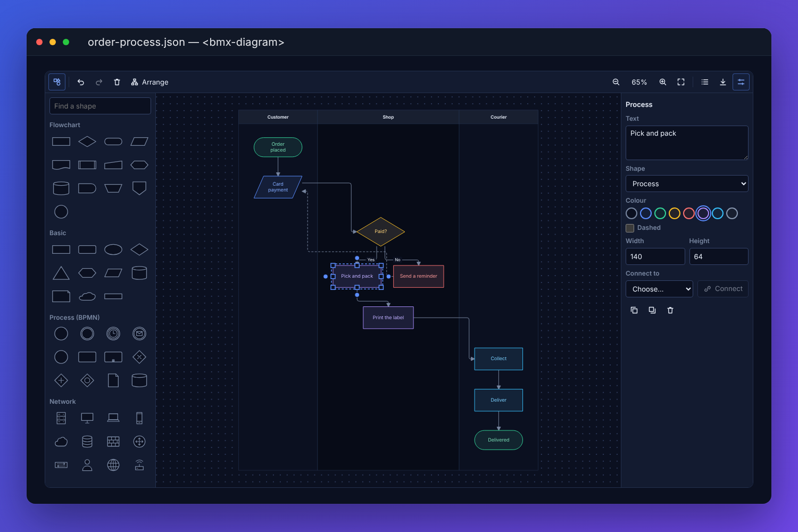Select the Send a reminder node
798x532 pixels.
pyautogui.click(x=419, y=276)
